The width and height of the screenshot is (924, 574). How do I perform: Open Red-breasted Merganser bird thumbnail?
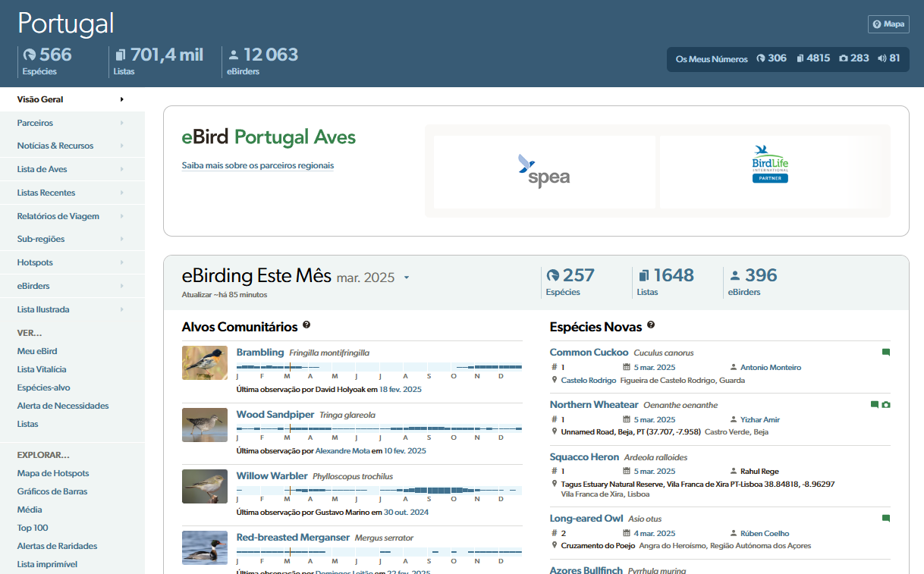205,547
